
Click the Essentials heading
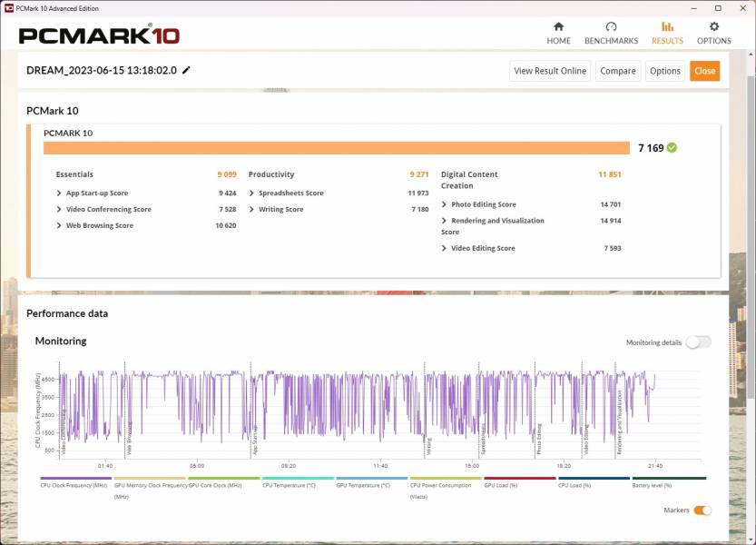(x=74, y=174)
